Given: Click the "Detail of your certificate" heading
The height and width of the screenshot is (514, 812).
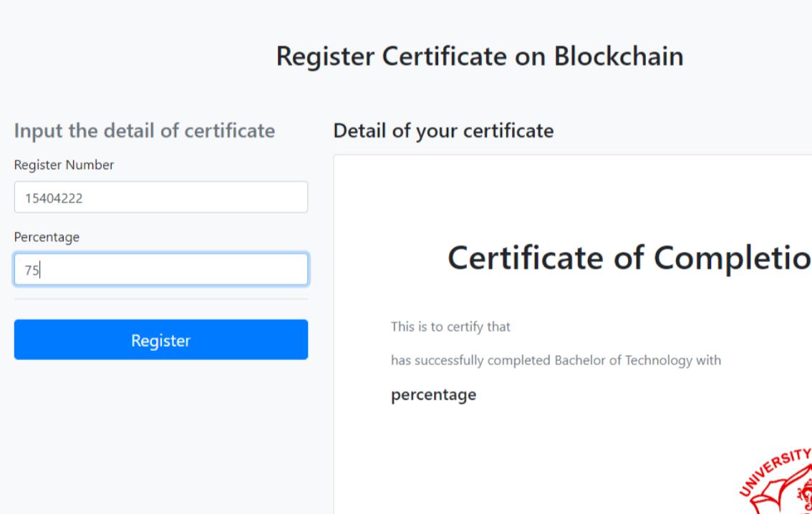Looking at the screenshot, I should (443, 131).
